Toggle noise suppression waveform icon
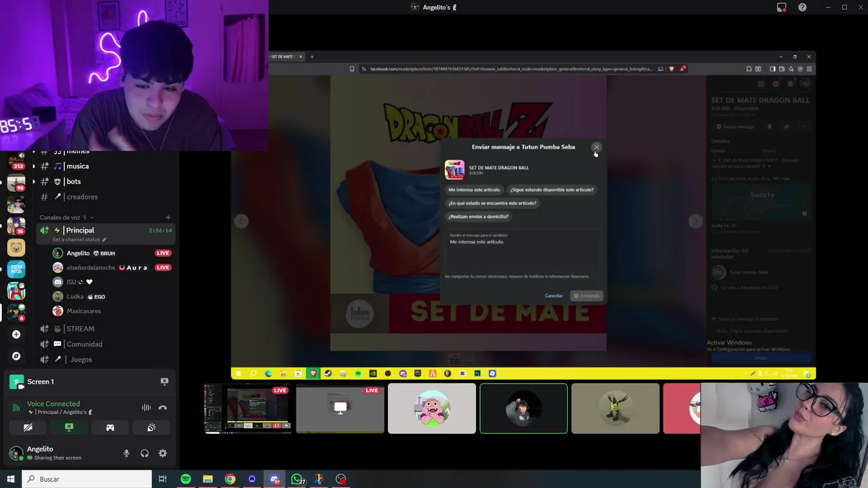868x488 pixels. tap(146, 407)
